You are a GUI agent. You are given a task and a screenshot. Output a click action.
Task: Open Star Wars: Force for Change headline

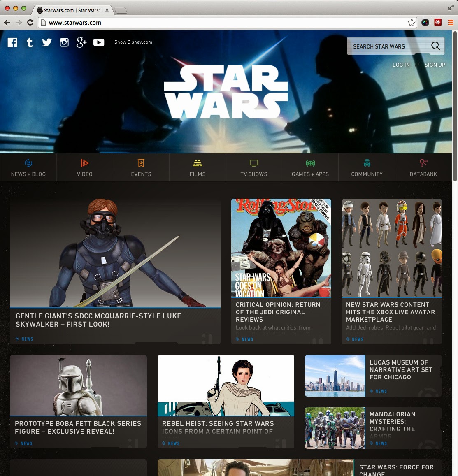click(x=396, y=470)
